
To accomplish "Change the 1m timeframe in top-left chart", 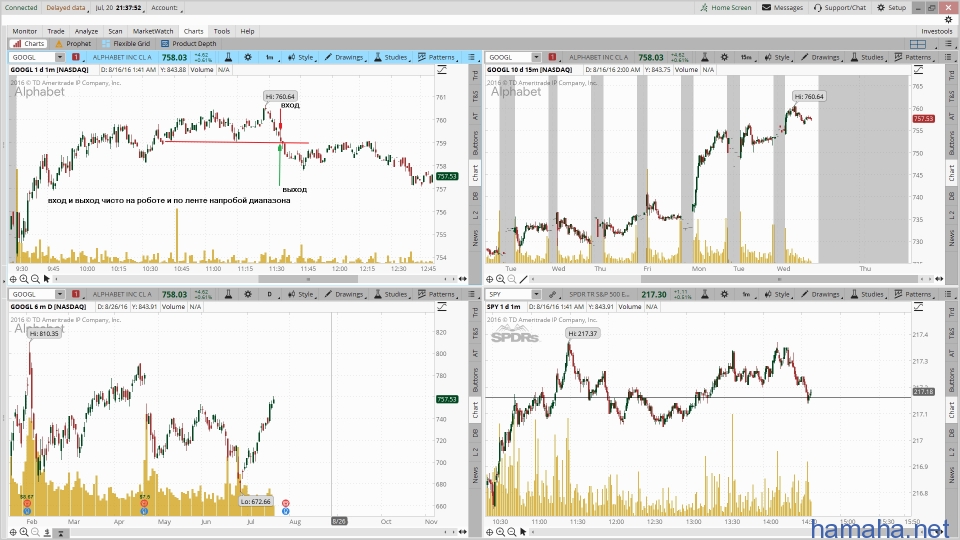I will click(270, 57).
